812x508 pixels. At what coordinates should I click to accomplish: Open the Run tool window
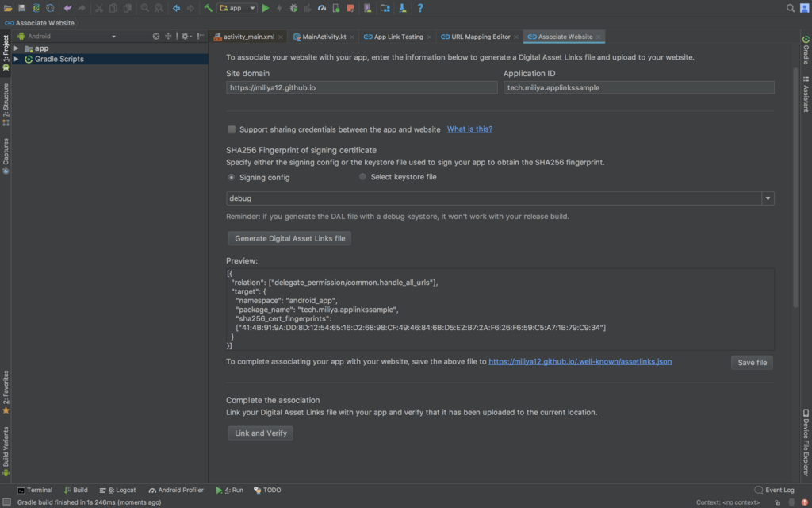tap(229, 490)
